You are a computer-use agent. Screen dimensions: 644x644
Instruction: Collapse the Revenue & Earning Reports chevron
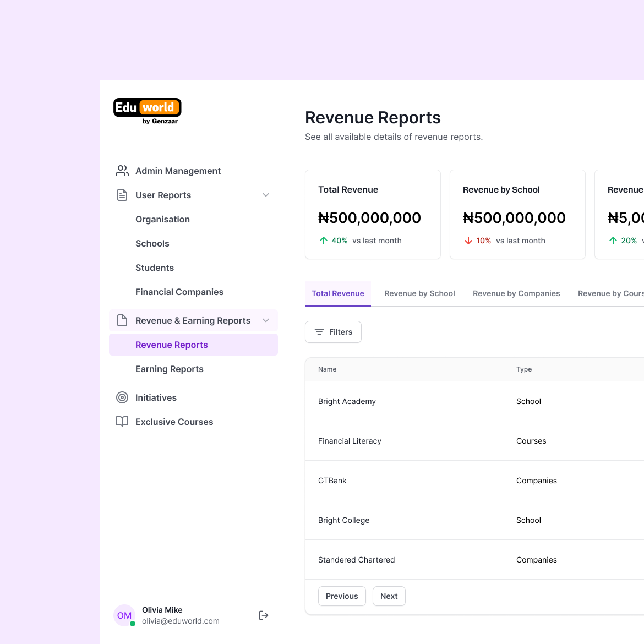tap(266, 320)
